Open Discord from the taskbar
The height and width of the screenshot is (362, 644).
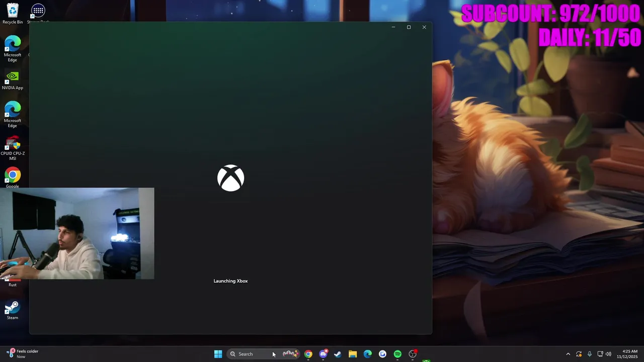(x=323, y=354)
